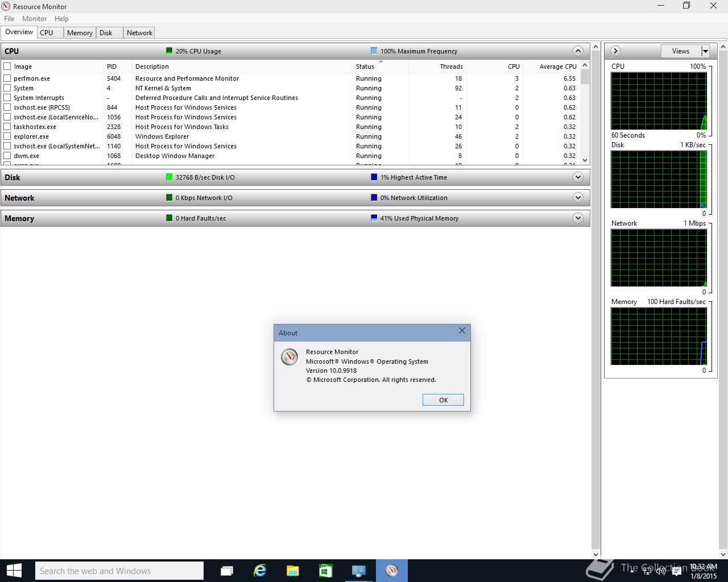Click the green CPU Usage swatch
728x582 pixels.
coord(169,51)
